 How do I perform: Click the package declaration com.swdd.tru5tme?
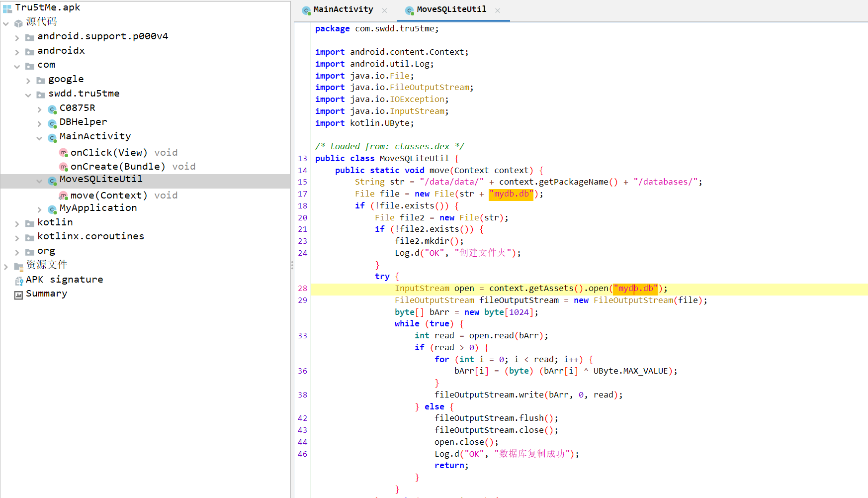(x=397, y=29)
